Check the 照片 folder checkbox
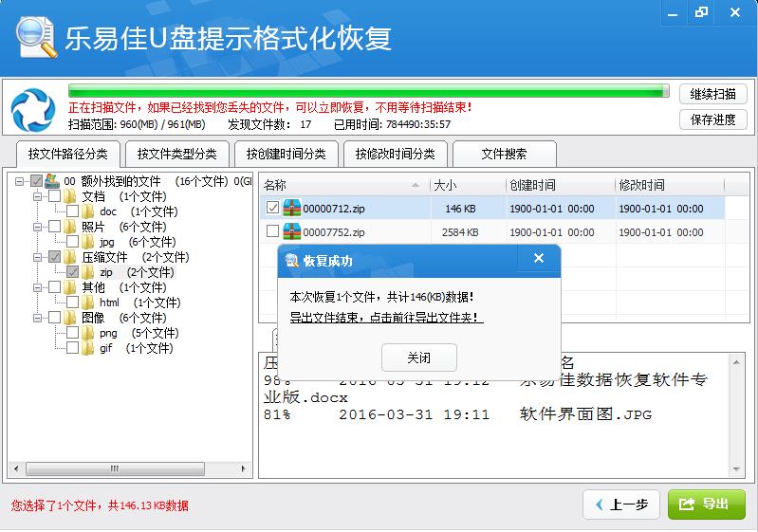 55,227
